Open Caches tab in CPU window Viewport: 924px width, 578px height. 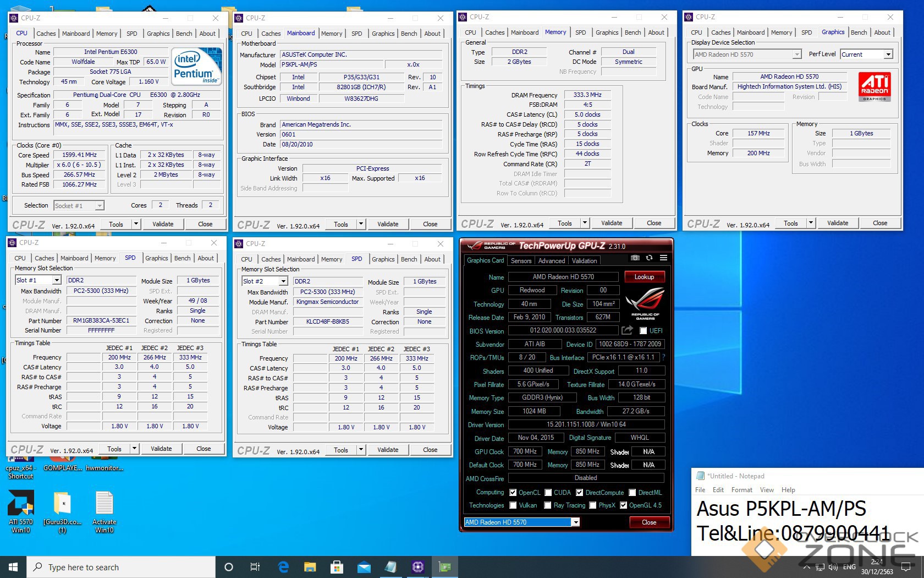(x=46, y=34)
